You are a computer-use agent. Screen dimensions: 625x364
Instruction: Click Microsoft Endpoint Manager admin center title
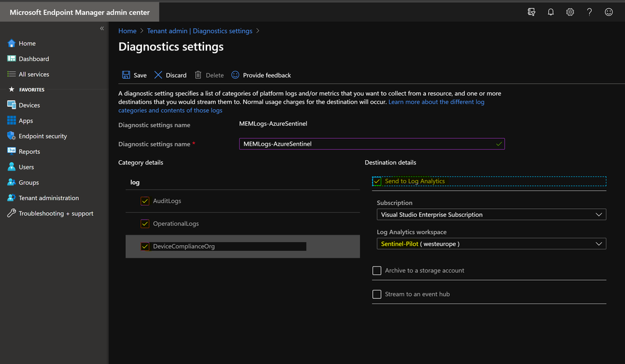[79, 13]
